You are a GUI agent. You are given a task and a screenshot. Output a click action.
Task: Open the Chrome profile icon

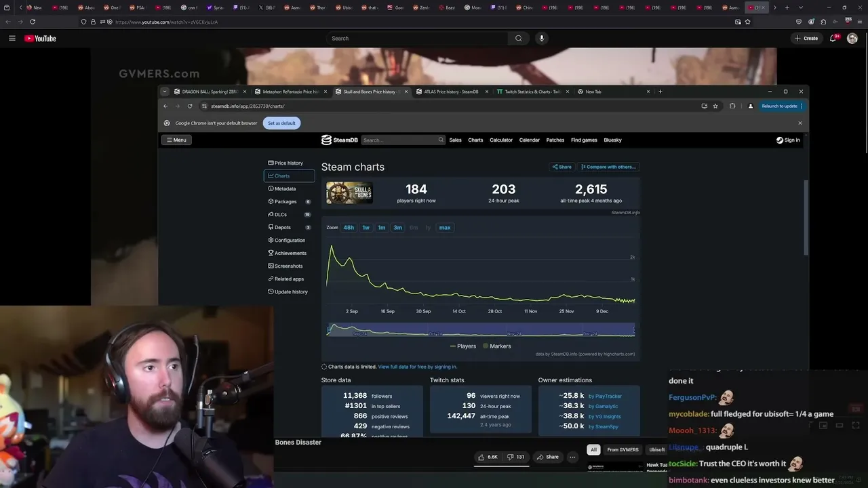click(x=750, y=106)
